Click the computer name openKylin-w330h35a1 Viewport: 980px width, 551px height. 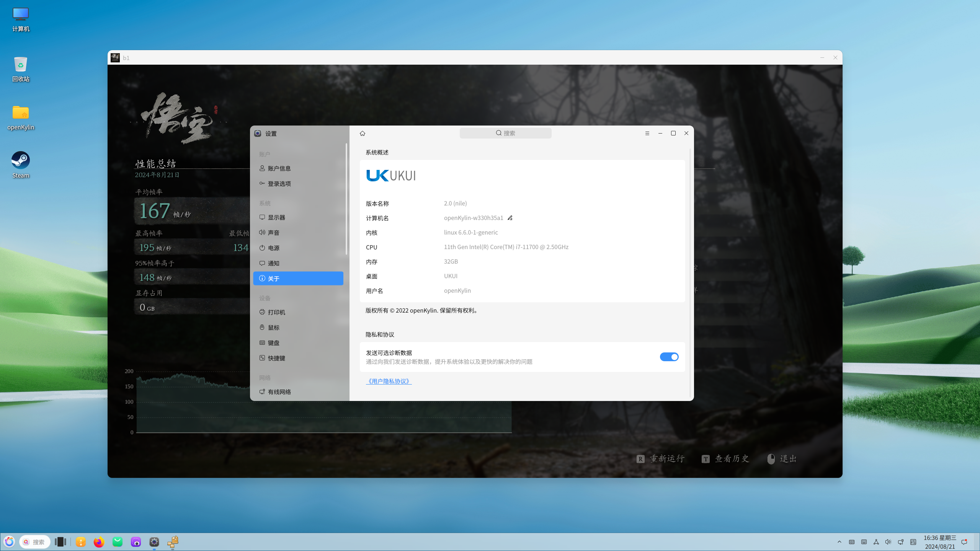[474, 218]
